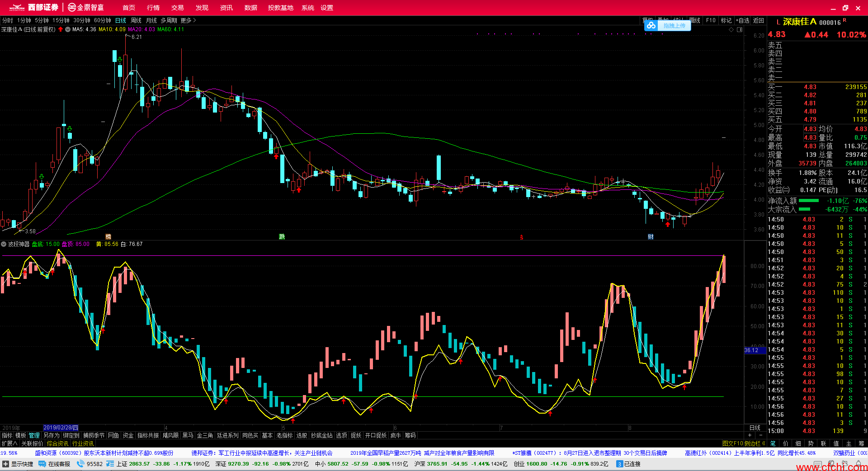Expand the 更多 period options
Viewport: 868px width, 471px height.
(188, 20)
